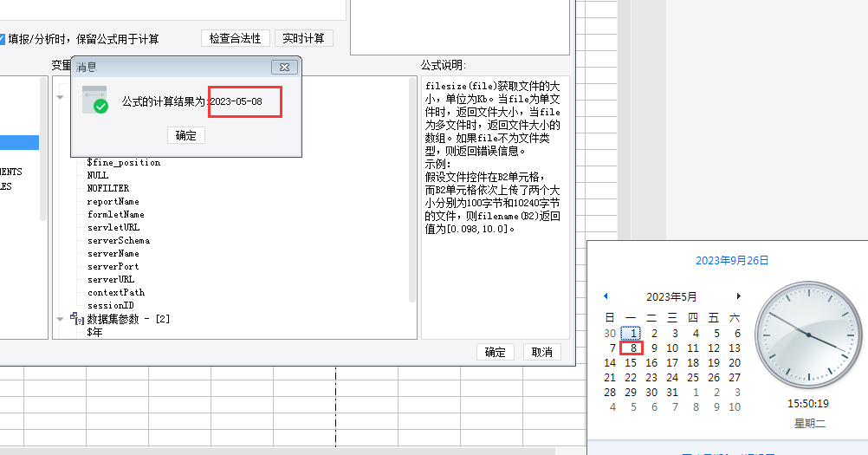
Task: Go to previous month in calendar
Action: click(x=606, y=296)
